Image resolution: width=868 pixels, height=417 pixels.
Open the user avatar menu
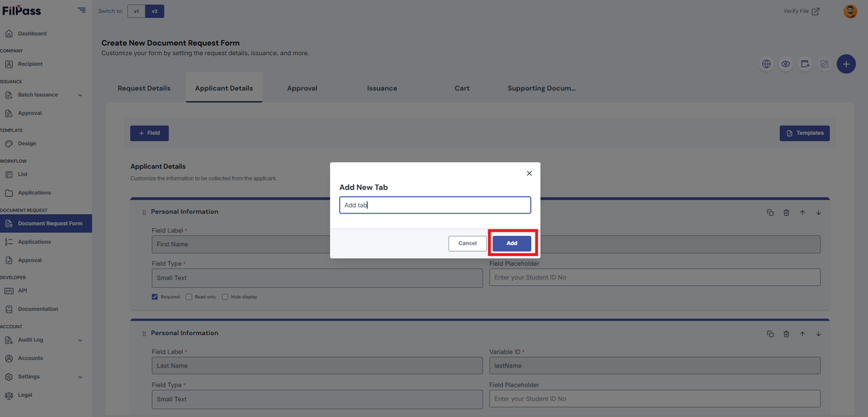pyautogui.click(x=850, y=11)
